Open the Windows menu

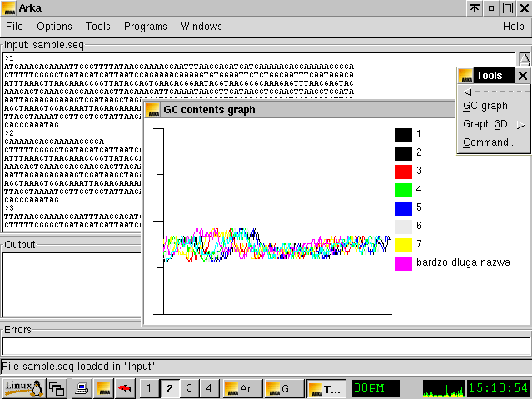pos(201,27)
